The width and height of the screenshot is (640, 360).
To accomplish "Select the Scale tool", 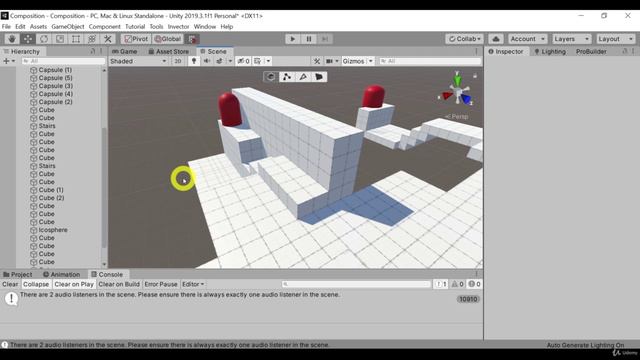I will coord(60,39).
